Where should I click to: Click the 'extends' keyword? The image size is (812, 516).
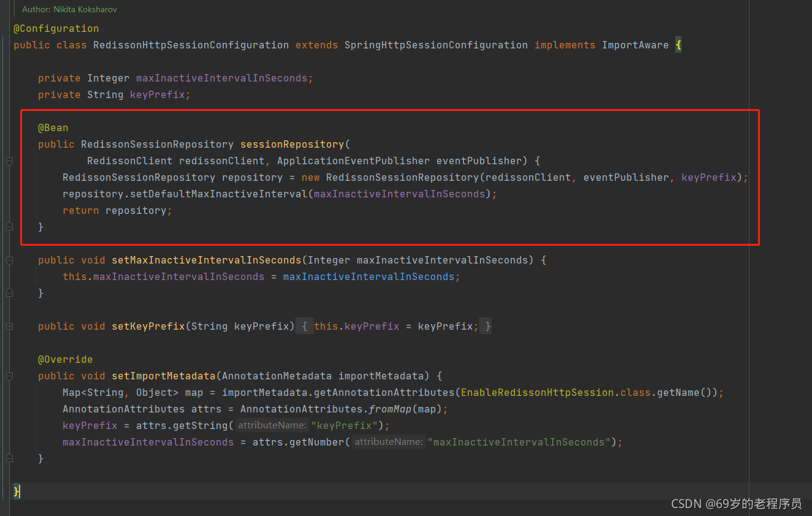click(317, 45)
